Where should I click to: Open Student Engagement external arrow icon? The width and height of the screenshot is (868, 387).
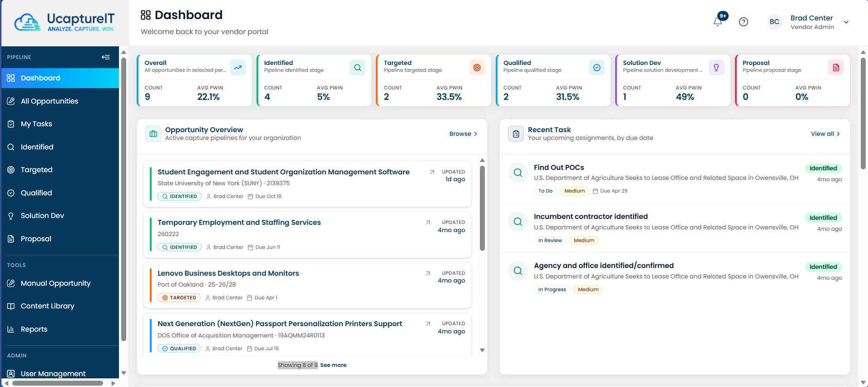click(x=432, y=172)
